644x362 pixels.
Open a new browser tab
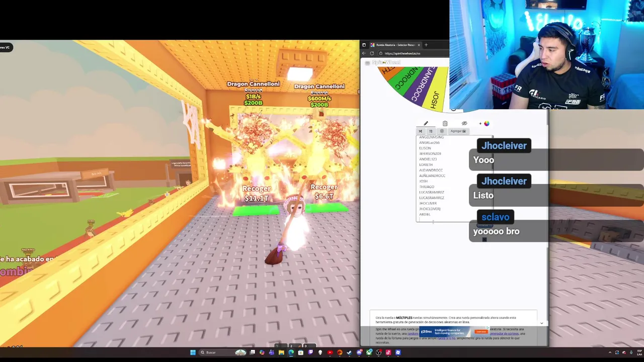point(426,45)
